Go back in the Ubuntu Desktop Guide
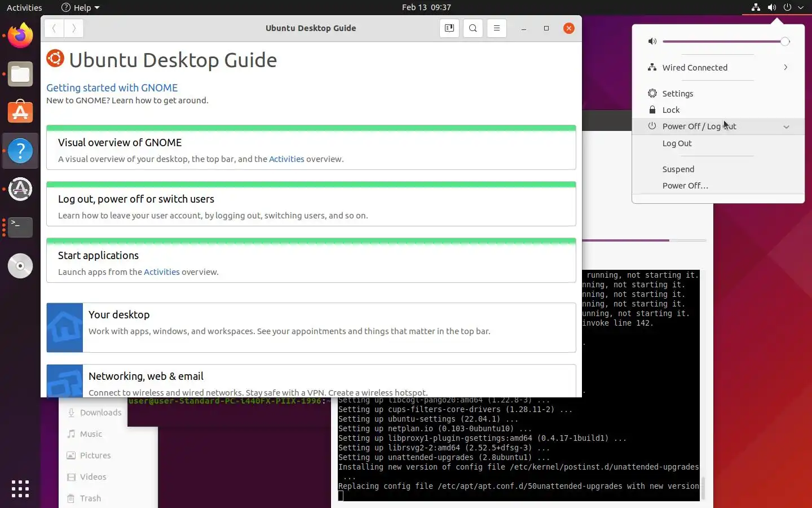812x508 pixels. tap(54, 28)
